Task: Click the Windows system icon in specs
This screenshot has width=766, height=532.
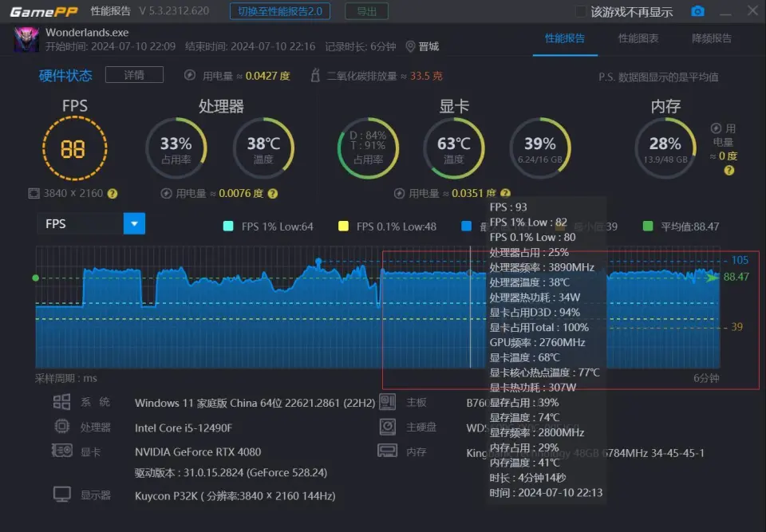Action: [61, 402]
